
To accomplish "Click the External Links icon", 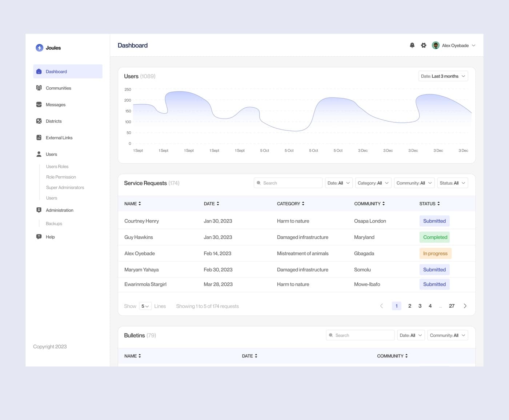I will 39,137.
